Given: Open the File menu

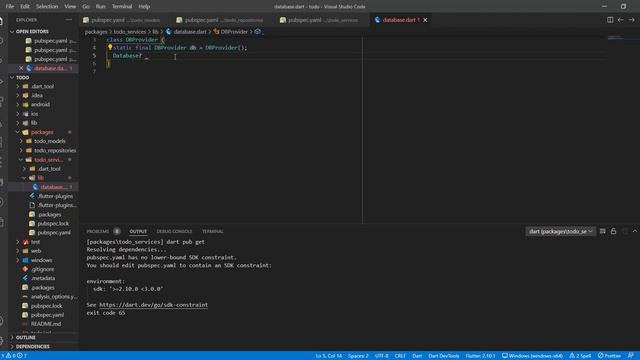Looking at the screenshot, I should (10, 6).
